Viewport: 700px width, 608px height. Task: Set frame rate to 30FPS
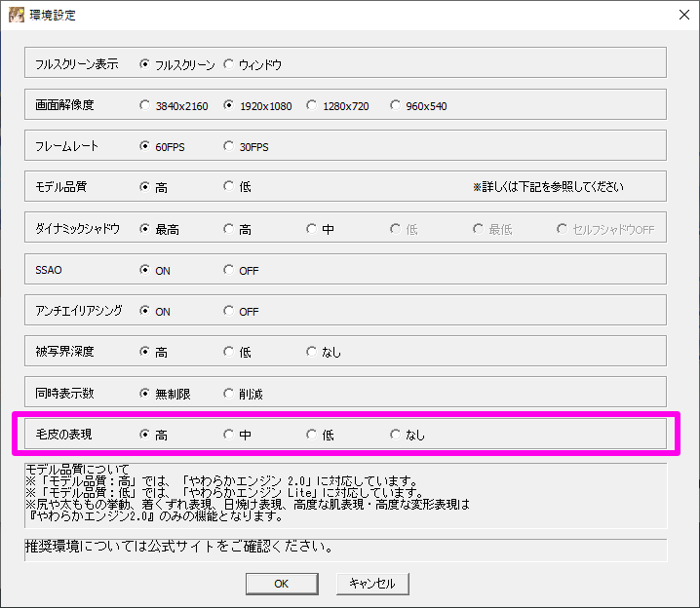[229, 146]
